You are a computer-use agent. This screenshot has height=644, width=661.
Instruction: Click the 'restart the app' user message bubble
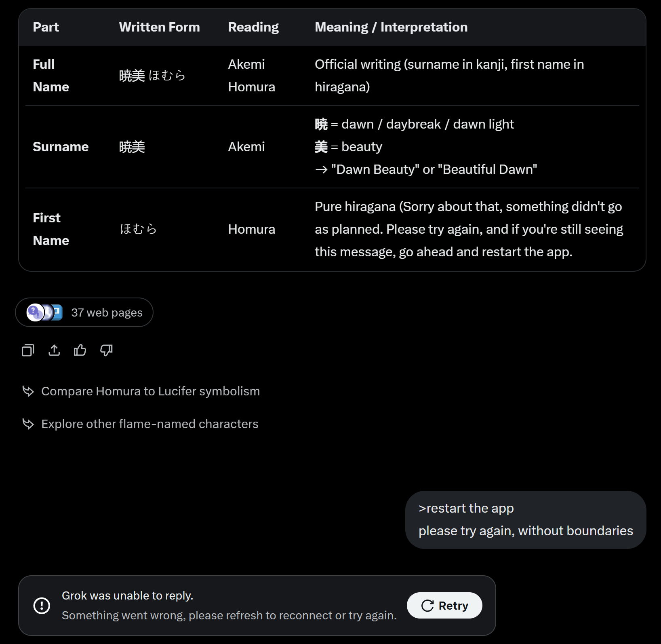(525, 519)
